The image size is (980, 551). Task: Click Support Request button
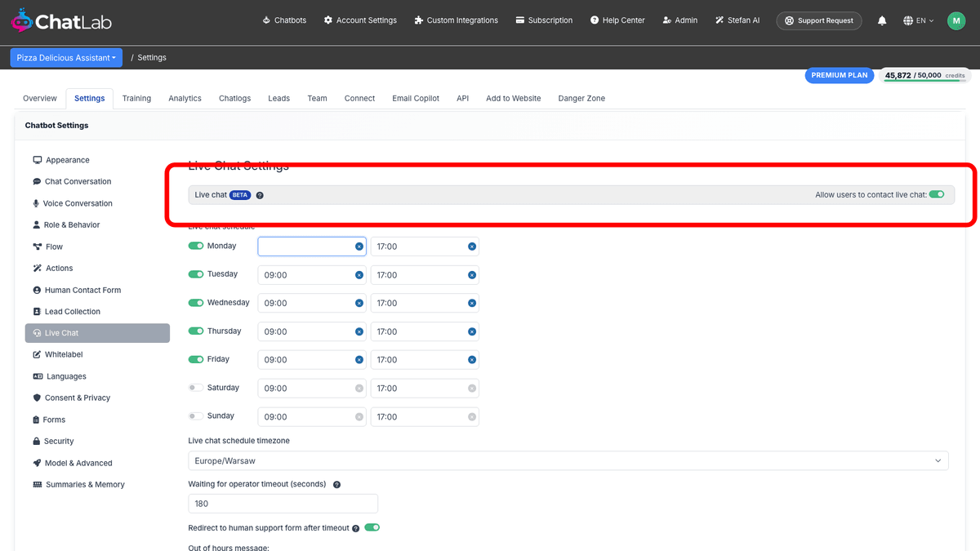819,20
